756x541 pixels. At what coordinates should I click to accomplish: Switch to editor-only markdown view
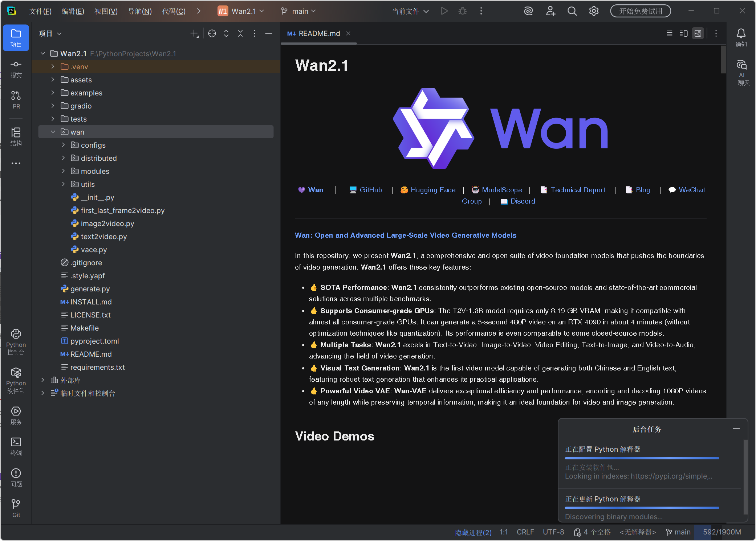click(670, 34)
